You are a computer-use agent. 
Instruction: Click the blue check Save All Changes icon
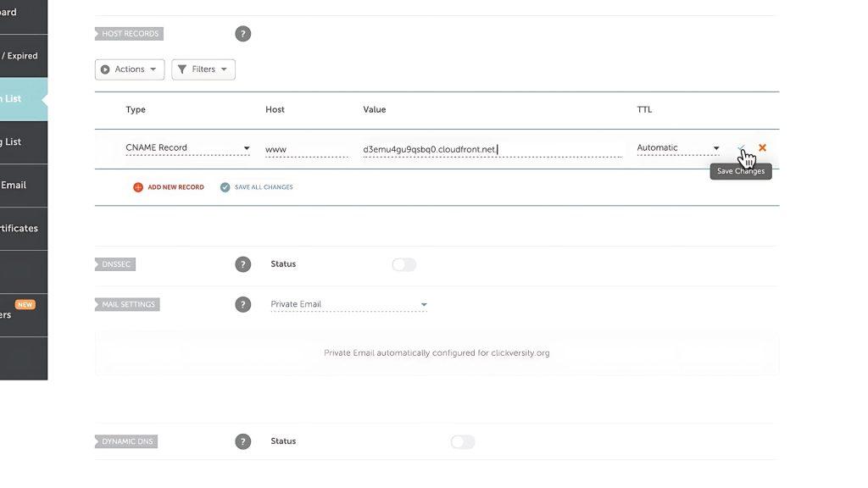tap(225, 187)
